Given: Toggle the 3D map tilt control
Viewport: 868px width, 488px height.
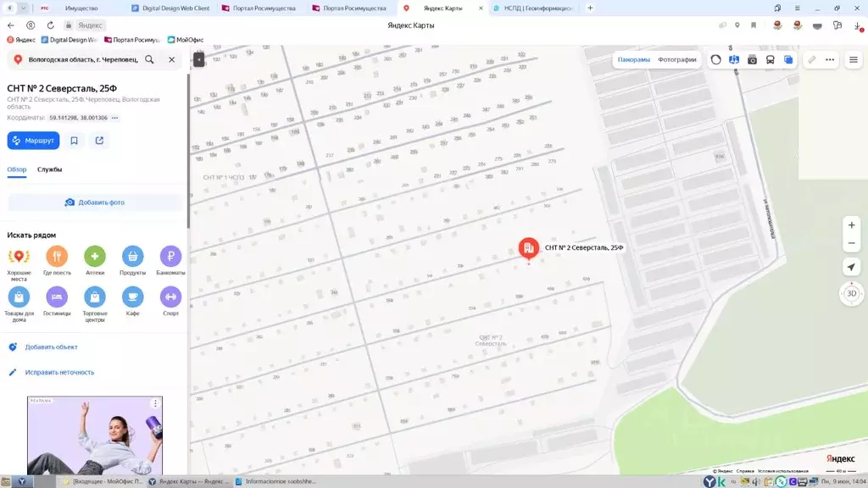Looking at the screenshot, I should tap(851, 293).
